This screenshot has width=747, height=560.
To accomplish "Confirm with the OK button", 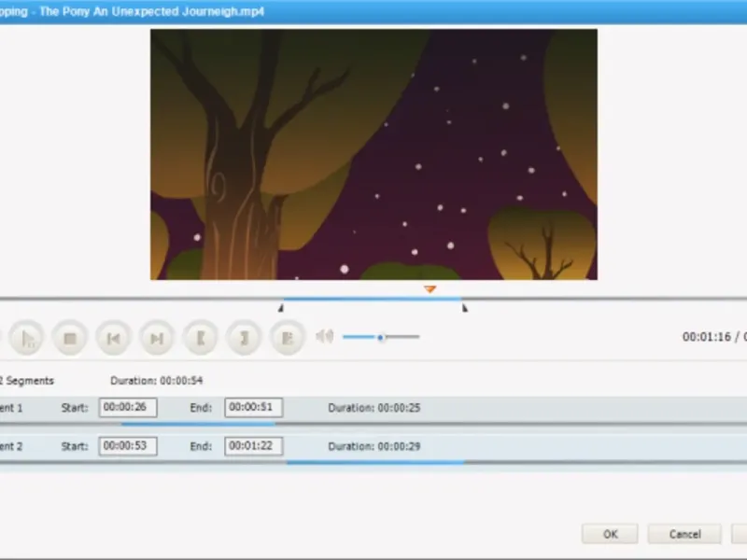I will pos(610,534).
